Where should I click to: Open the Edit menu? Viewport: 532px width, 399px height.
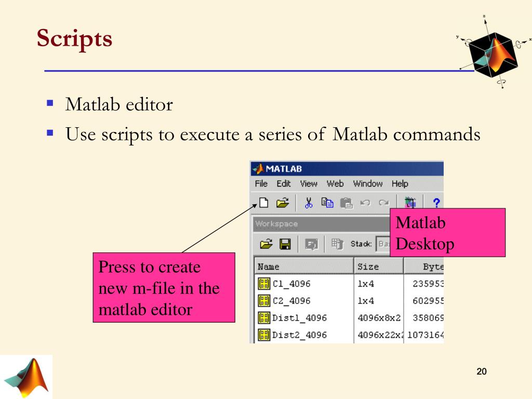point(284,183)
